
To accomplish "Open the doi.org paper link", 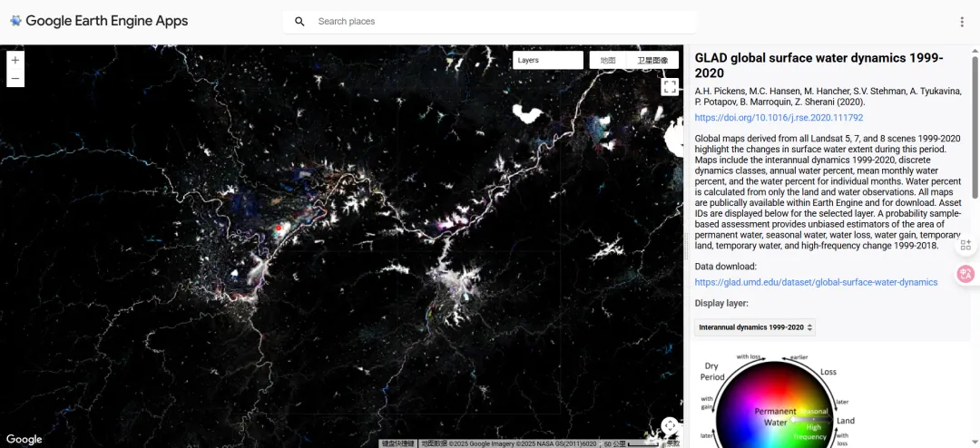I will click(x=779, y=118).
